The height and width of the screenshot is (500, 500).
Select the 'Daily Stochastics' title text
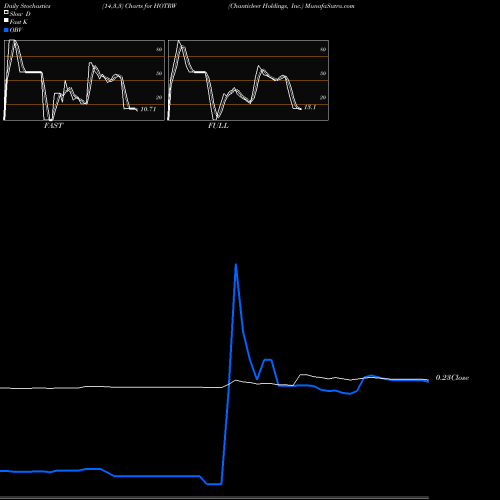coord(27,6)
